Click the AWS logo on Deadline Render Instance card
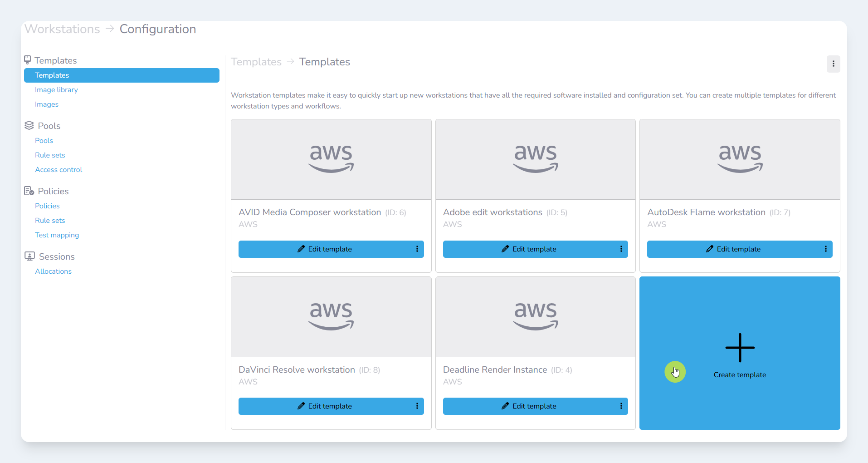 coord(535,315)
